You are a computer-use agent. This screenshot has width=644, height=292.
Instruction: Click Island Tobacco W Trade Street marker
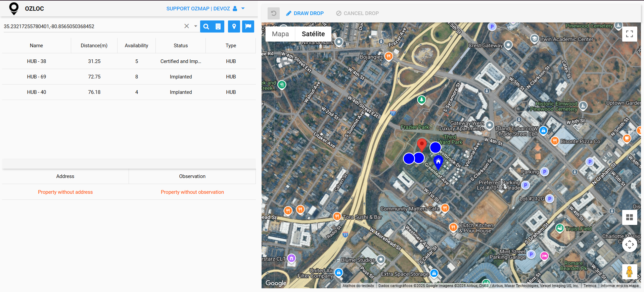point(543,130)
